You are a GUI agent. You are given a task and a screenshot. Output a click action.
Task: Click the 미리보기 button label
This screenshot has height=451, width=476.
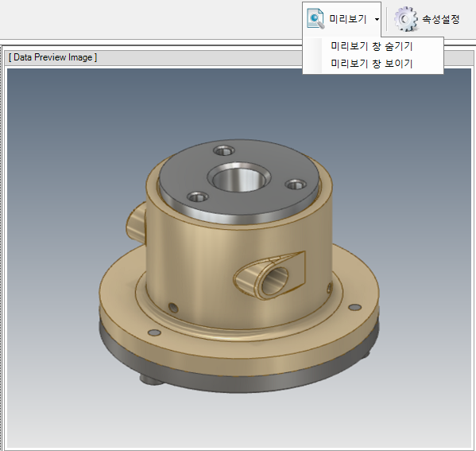tap(348, 19)
